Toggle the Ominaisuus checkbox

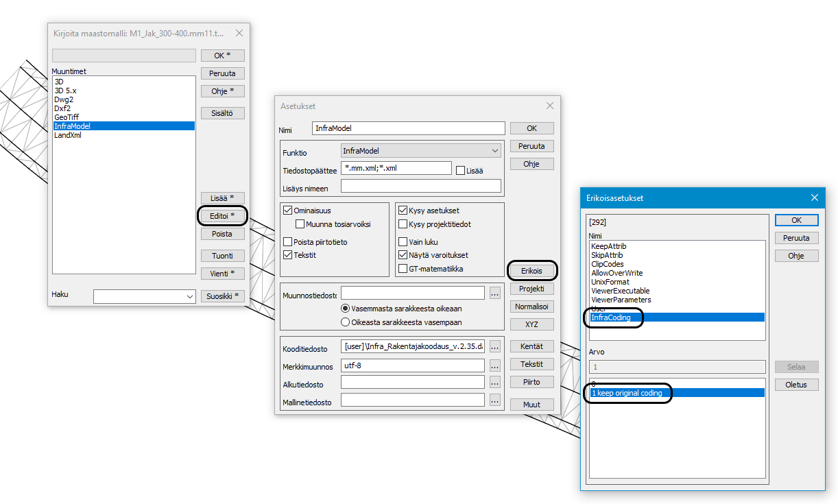pos(288,211)
